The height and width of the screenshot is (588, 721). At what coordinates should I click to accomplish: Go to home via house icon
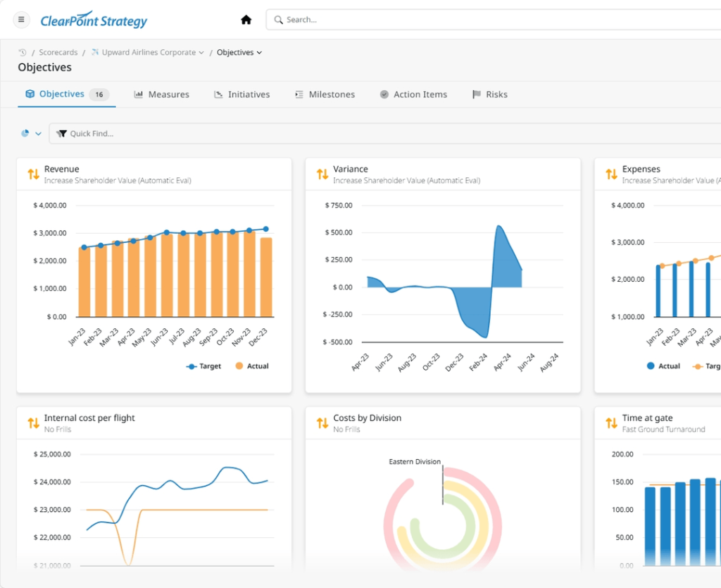[x=246, y=20]
